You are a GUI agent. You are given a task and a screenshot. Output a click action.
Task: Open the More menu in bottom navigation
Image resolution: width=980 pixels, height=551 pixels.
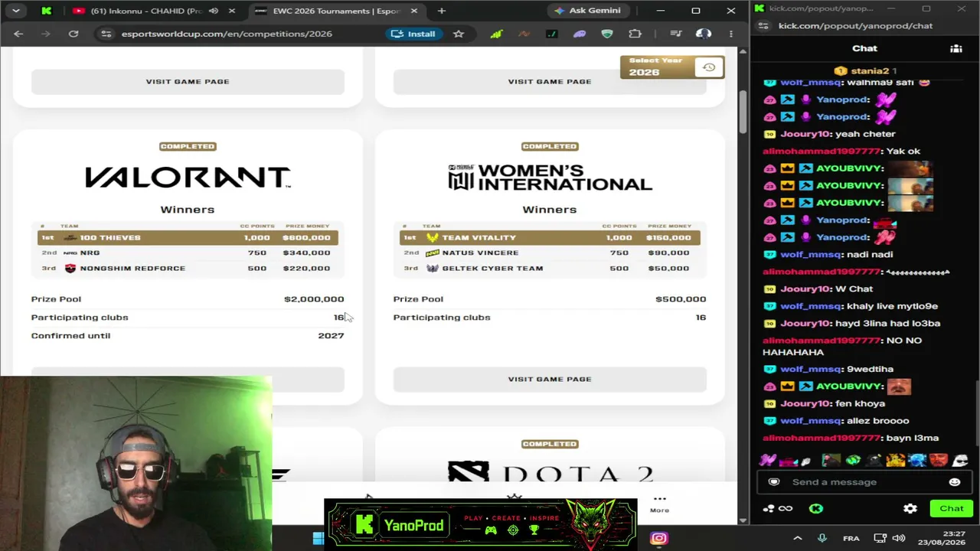(x=659, y=503)
